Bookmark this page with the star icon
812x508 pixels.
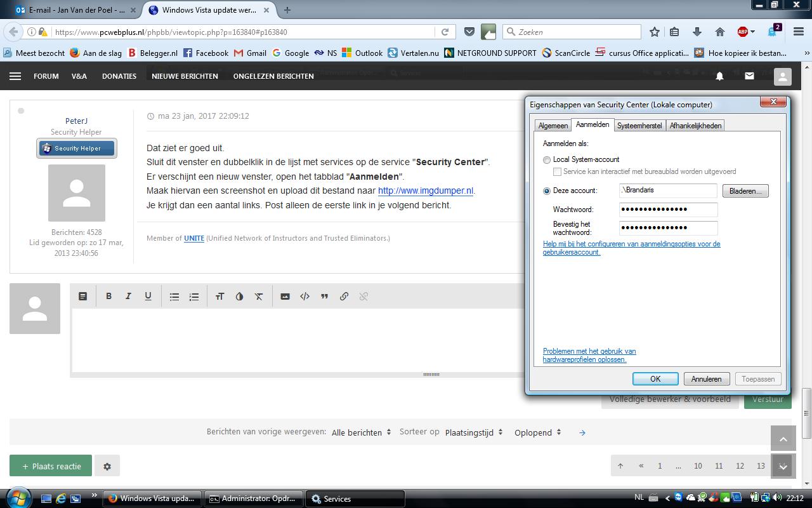pos(655,32)
